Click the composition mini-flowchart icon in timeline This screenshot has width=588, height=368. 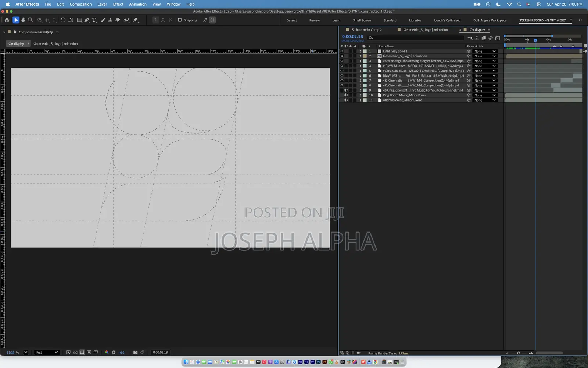click(x=470, y=38)
